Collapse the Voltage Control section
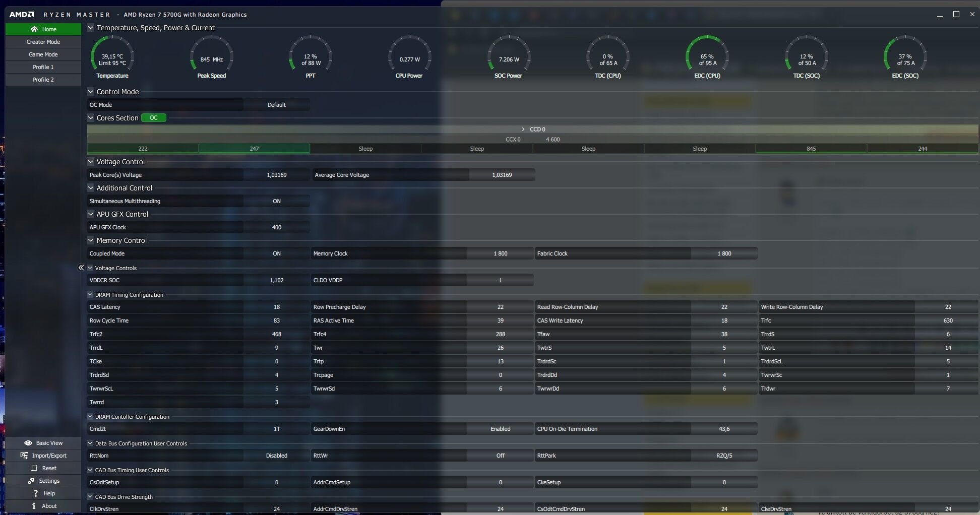Viewport: 980px width, 515px height. click(x=91, y=162)
